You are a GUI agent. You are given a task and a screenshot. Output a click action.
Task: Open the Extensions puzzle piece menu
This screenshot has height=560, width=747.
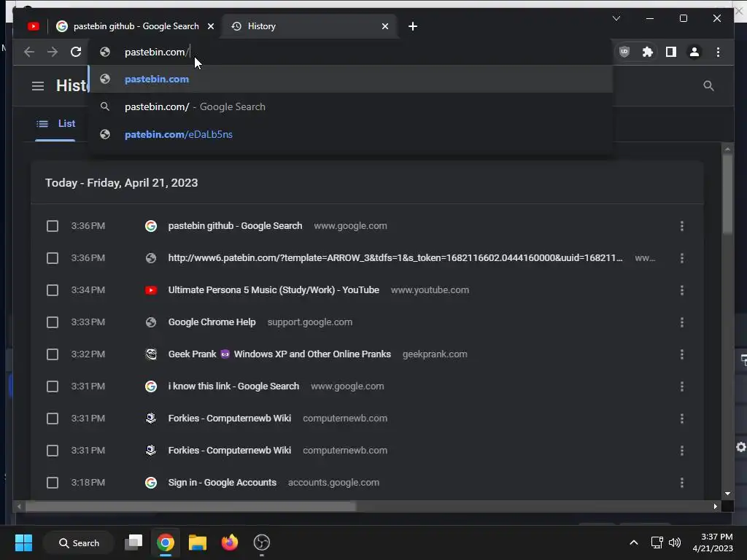pos(648,52)
